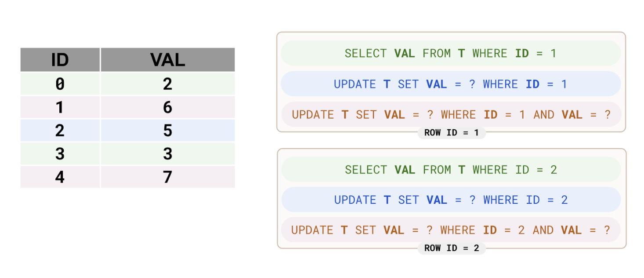Click the SELECT statement for ID = 2

tap(451, 170)
